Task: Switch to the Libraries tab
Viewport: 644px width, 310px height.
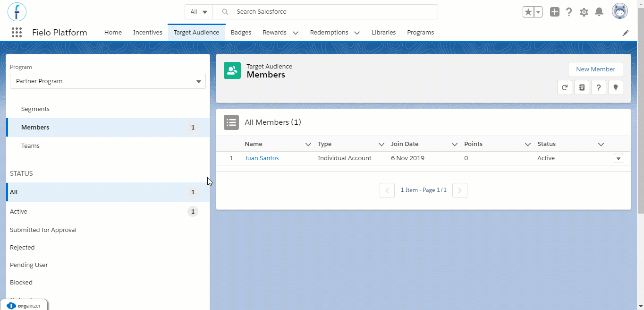Action: click(x=383, y=33)
